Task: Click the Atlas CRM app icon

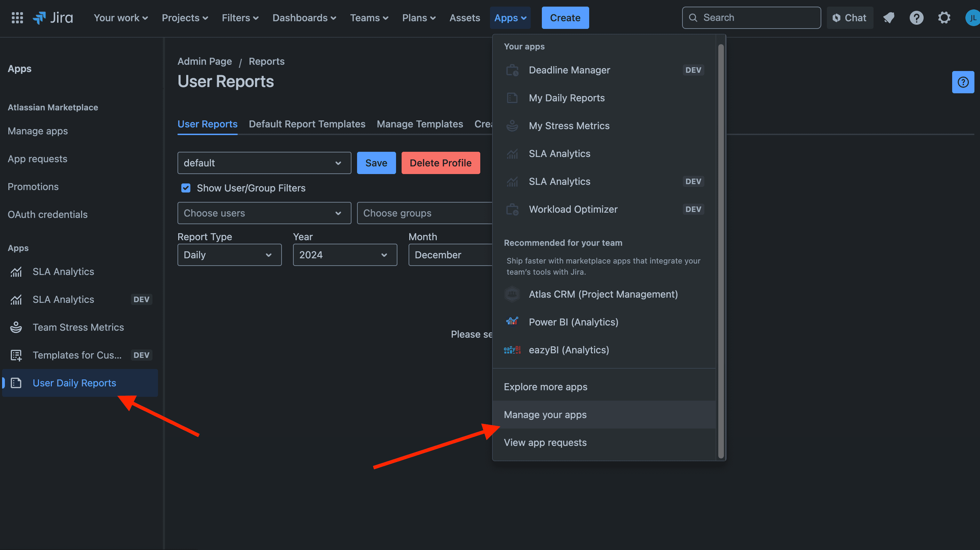Action: point(512,294)
